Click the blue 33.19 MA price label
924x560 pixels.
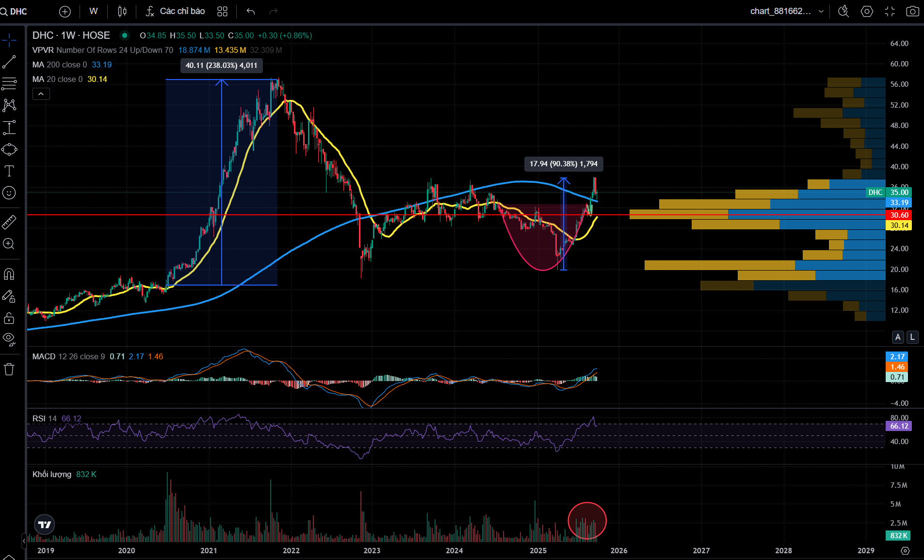(x=899, y=203)
